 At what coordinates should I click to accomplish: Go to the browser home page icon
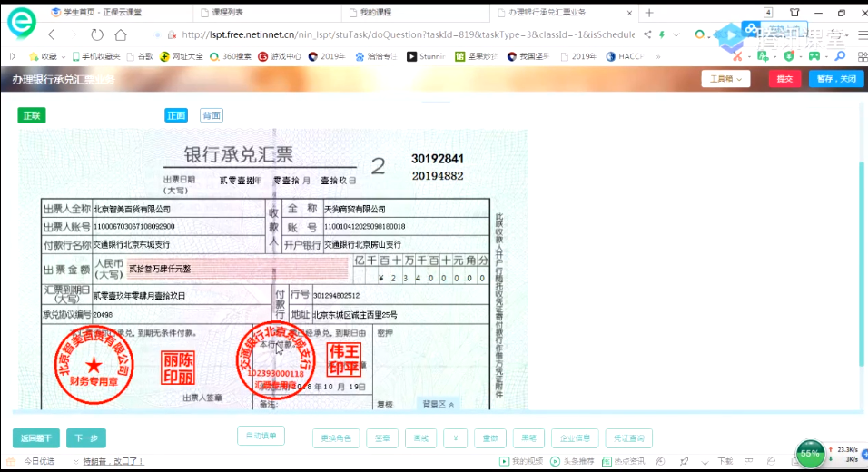121,34
